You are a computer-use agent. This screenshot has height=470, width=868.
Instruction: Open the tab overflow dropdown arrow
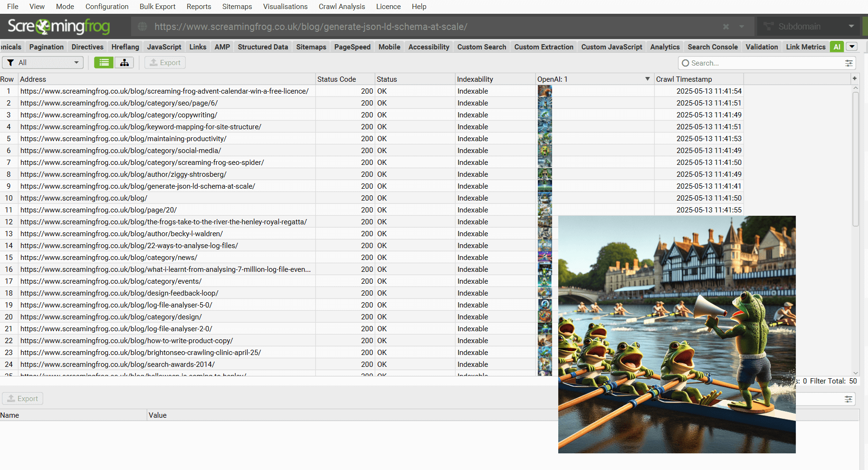[x=852, y=47]
